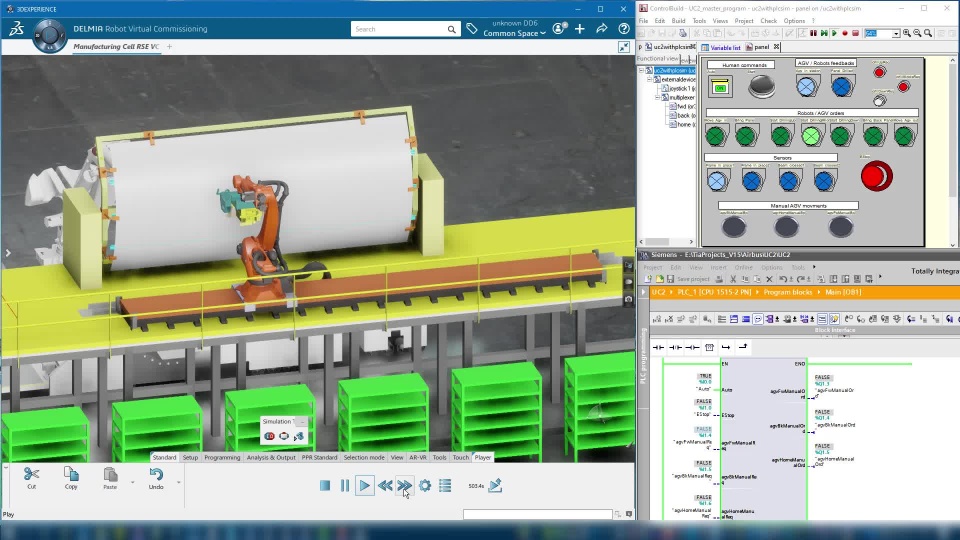
Task: Open File menu in ControlBuild
Action: [643, 21]
